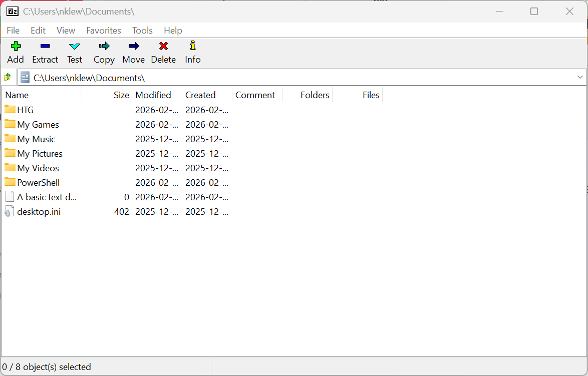Sort by the Comment column

point(257,95)
